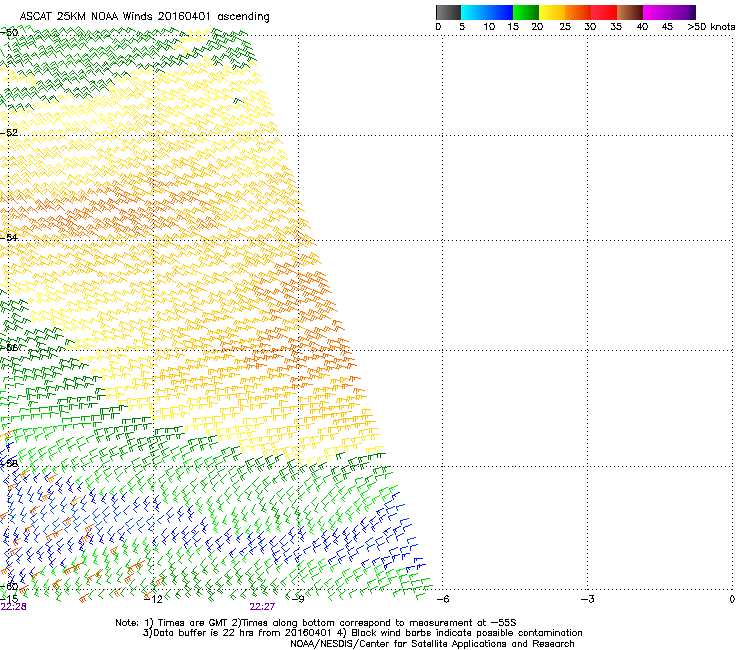Pick the yellow 20-25 knots color bar segment
This screenshot has width=740, height=650.
tap(552, 12)
